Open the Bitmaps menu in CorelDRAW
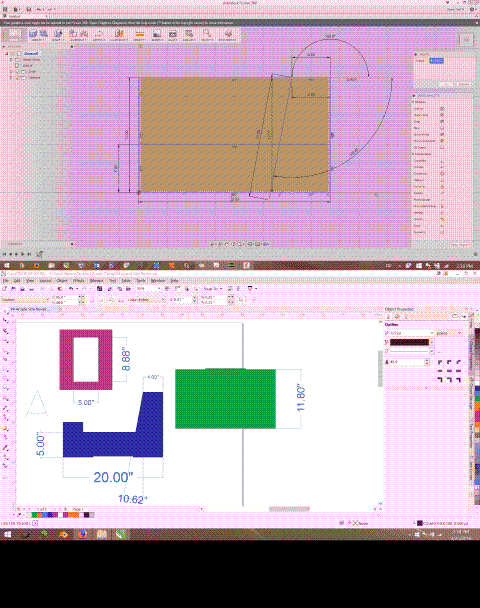The height and width of the screenshot is (608, 480). click(x=97, y=280)
